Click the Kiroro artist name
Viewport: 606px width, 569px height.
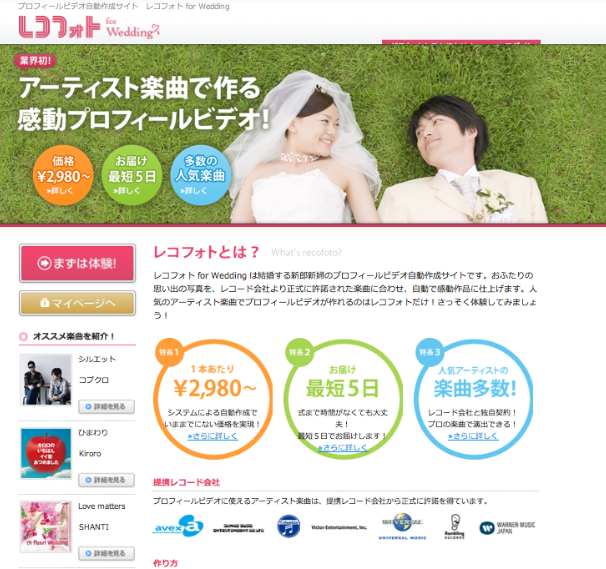90,453
